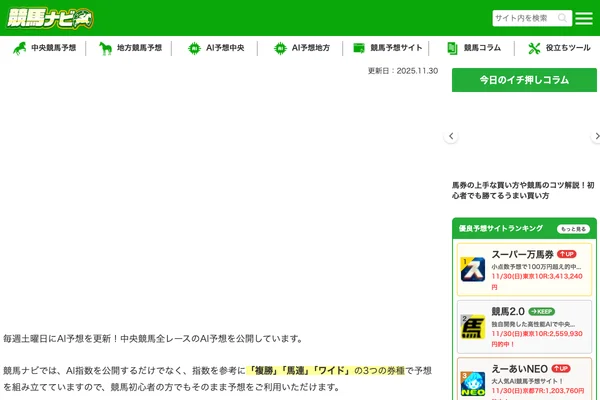Click the green KEEP badge beside 競馬2.0
This screenshot has height=400, width=600.
(541, 312)
